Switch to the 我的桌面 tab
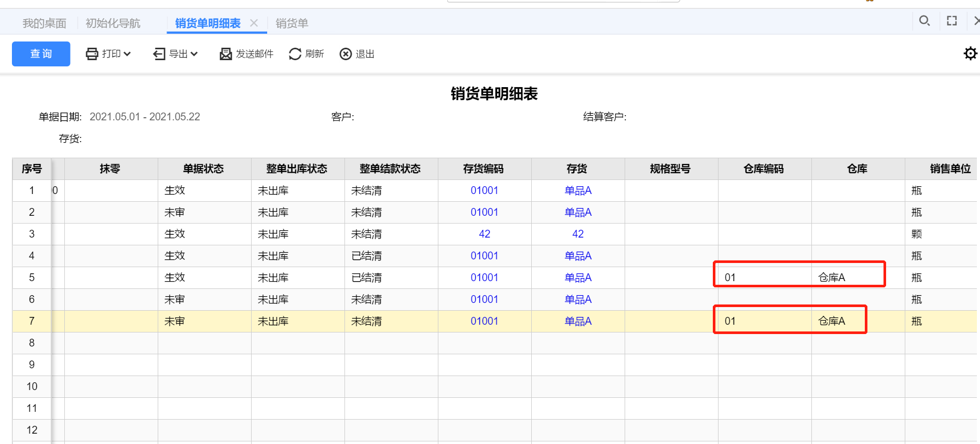The height and width of the screenshot is (444, 980). pyautogui.click(x=45, y=23)
